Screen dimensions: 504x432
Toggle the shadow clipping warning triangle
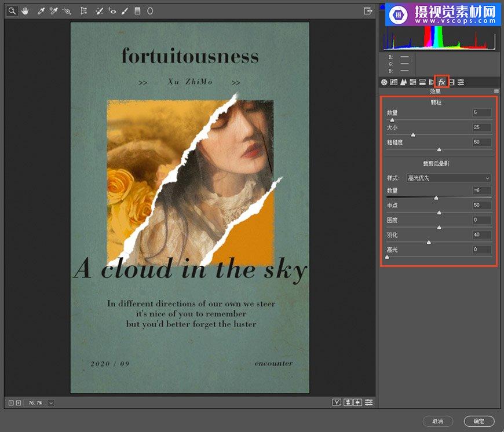pyautogui.click(x=382, y=6)
